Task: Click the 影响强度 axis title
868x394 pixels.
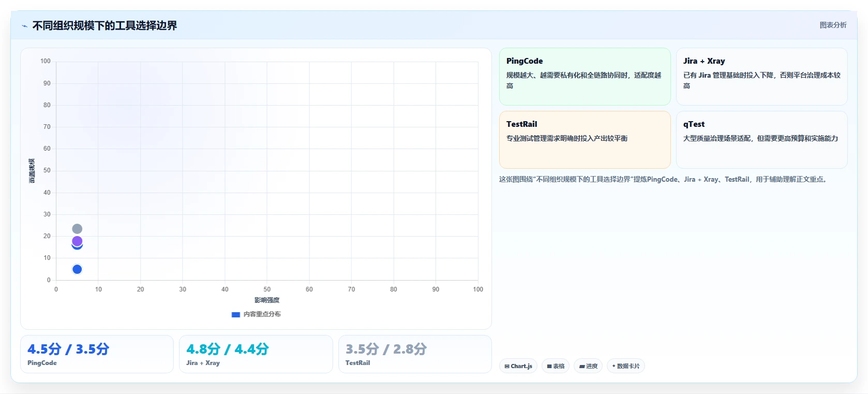Action: tap(267, 300)
